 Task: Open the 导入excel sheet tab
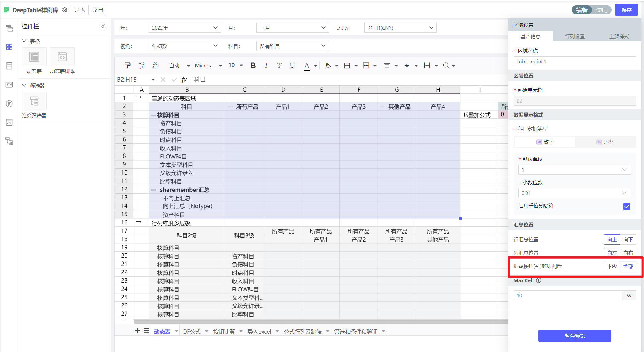point(259,332)
